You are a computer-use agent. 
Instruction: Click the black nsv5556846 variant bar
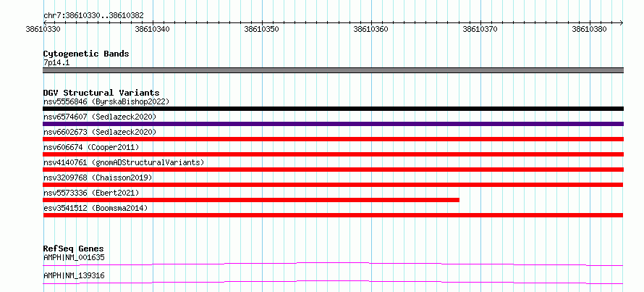[x=333, y=109]
